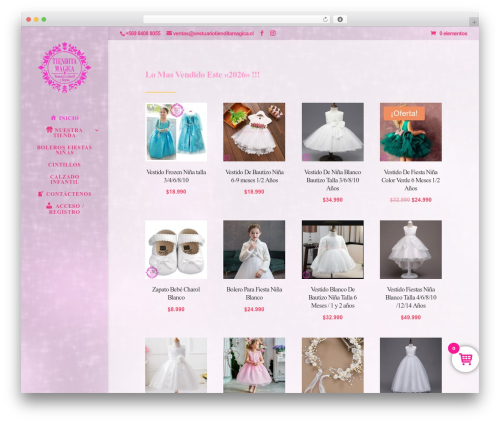
Task: Click the edit icon beside Contáctenos
Action: point(40,194)
